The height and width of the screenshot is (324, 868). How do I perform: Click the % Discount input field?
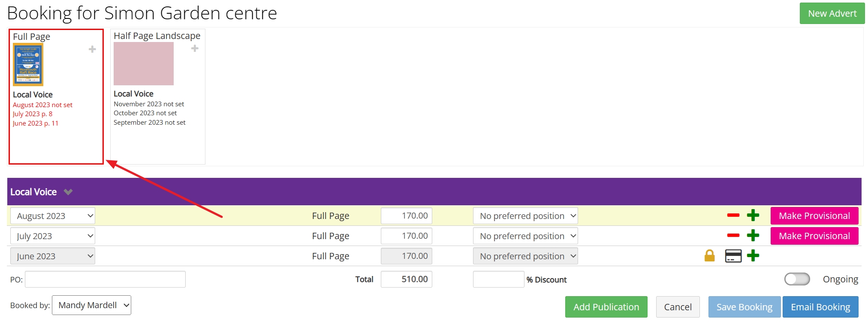[x=498, y=279]
